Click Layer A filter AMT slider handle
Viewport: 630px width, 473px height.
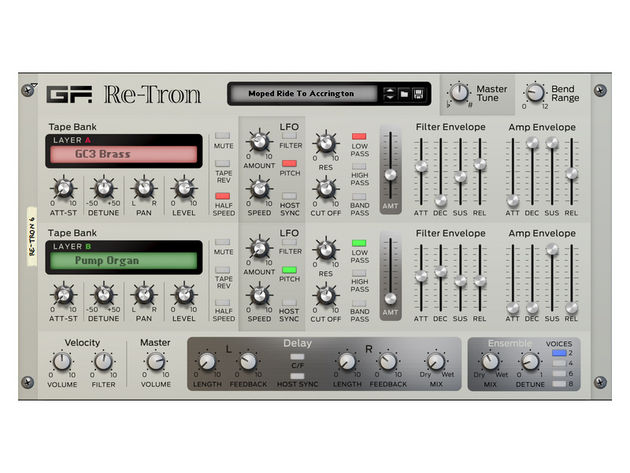coord(390,174)
